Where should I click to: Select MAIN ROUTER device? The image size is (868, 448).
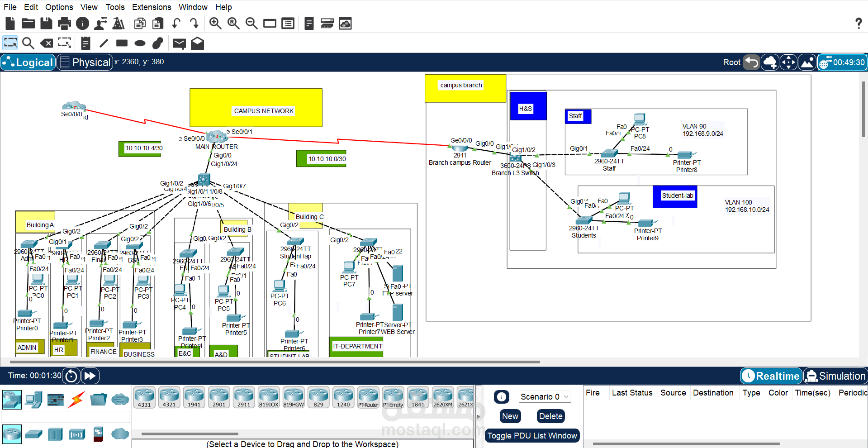tap(216, 136)
